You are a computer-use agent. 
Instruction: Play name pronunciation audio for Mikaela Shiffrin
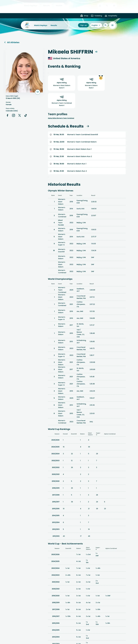point(96,52)
